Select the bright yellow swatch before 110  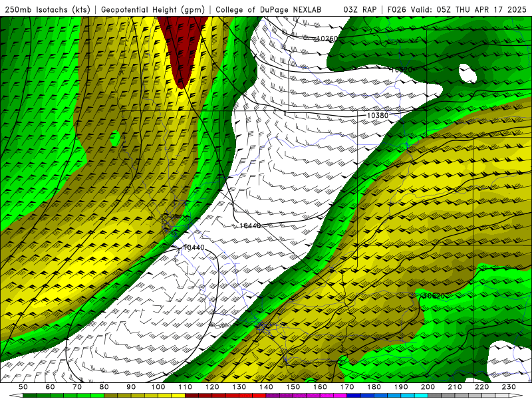(178, 396)
